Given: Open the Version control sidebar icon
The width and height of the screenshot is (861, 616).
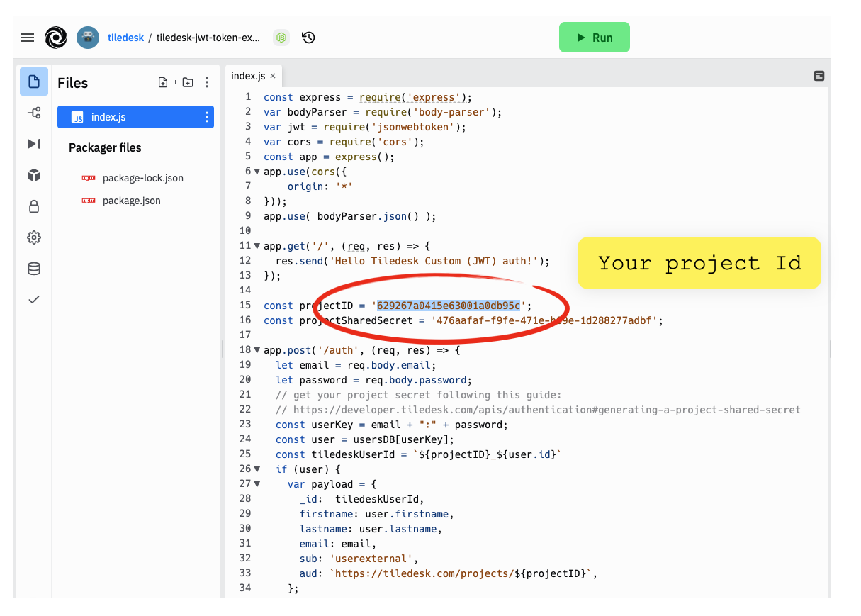Looking at the screenshot, I should click(33, 113).
